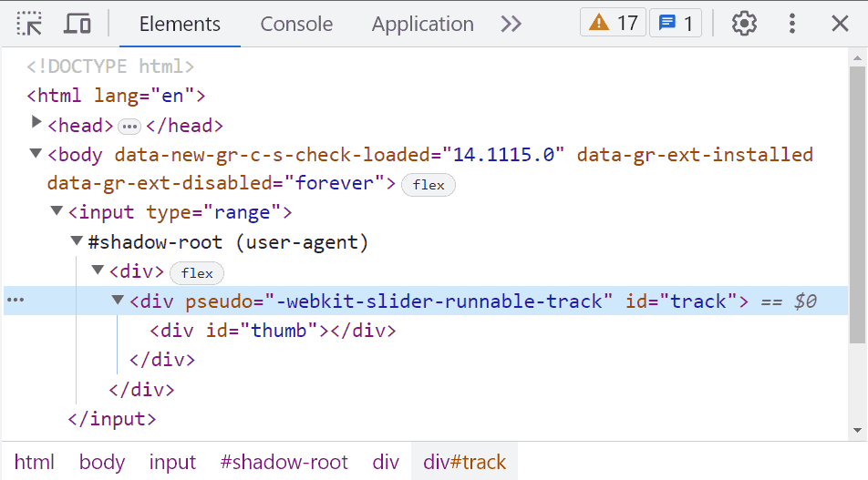Select the html lang="en" node
868x480 pixels.
[117, 96]
